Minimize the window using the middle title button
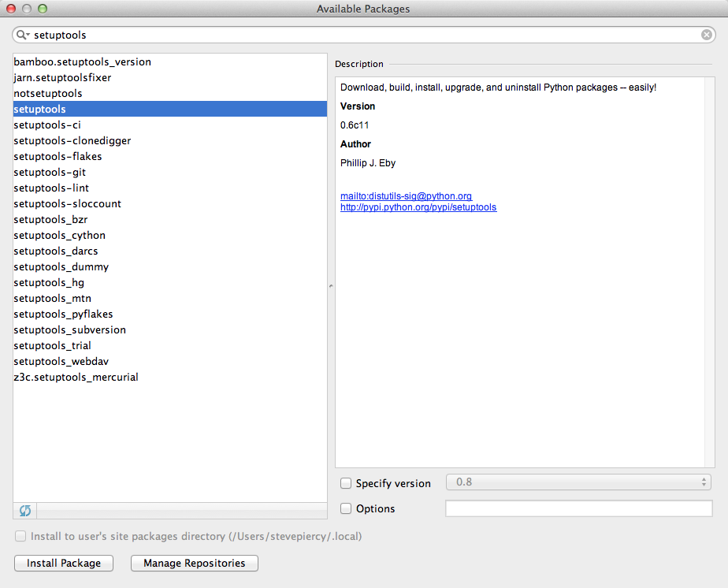This screenshot has width=728, height=588. 27,9
